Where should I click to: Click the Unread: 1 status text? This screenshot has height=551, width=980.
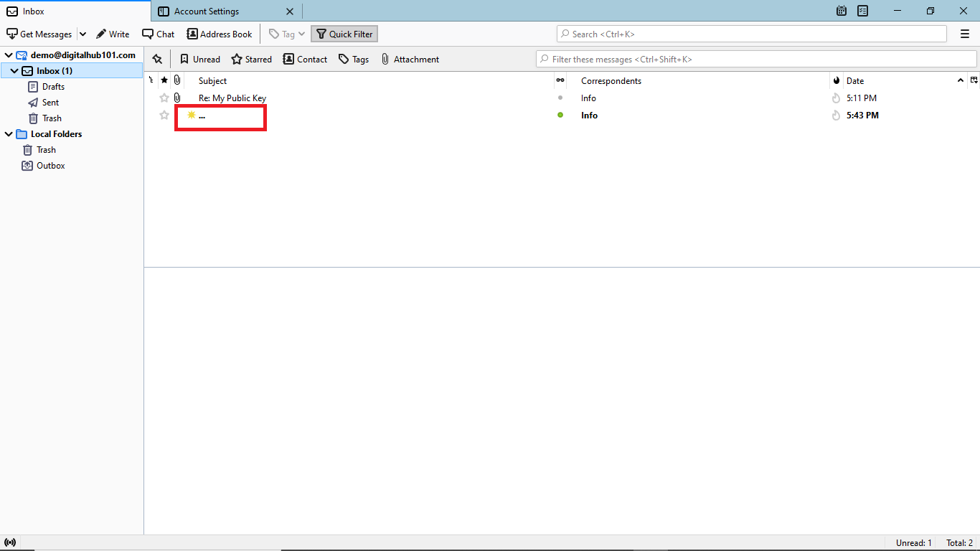(914, 543)
